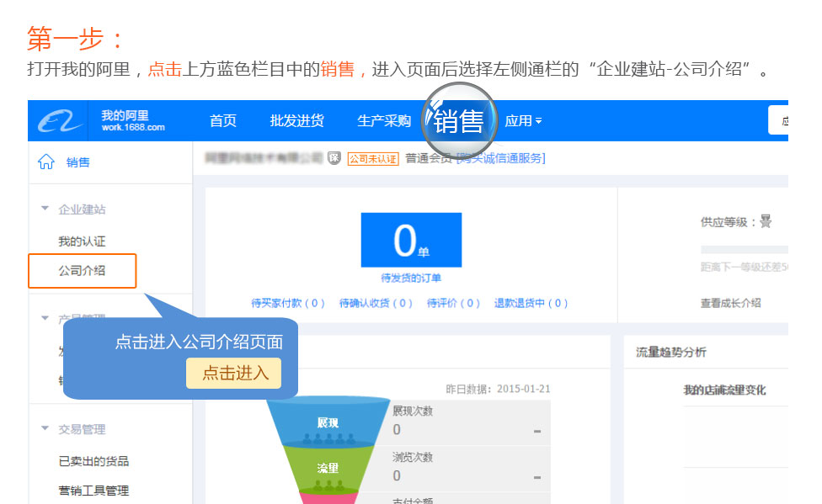Open 公司介绍 in sidebar
Image resolution: width=822 pixels, height=504 pixels.
(83, 271)
